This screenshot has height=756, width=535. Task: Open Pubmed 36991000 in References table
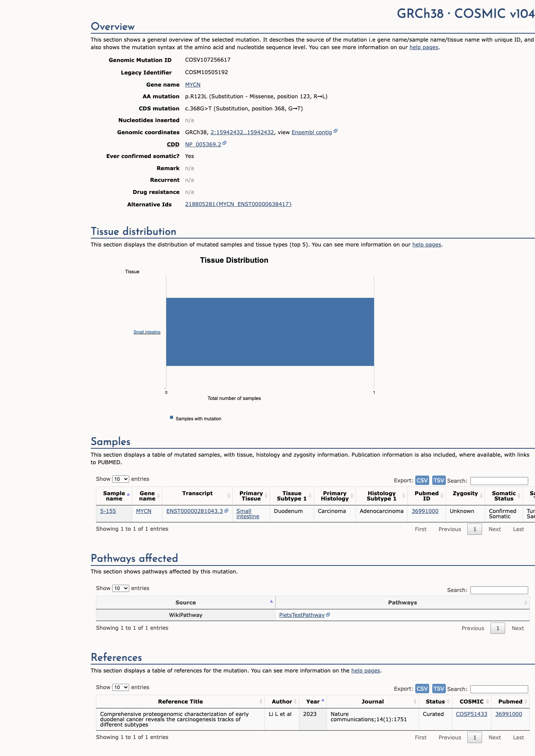[509, 714]
